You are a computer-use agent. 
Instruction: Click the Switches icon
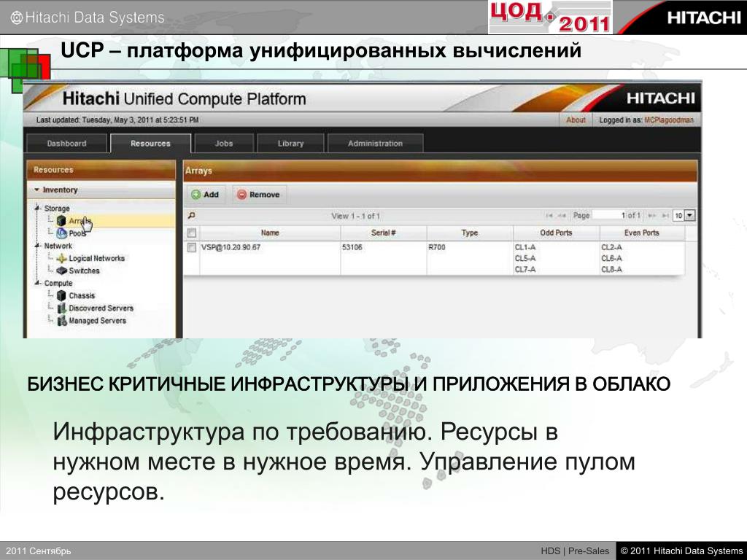tap(61, 271)
